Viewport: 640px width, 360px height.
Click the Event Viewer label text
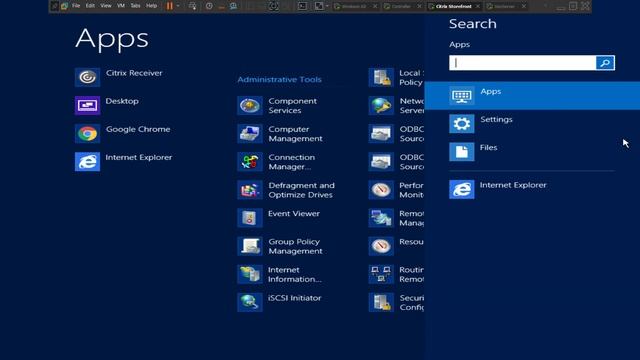(294, 213)
